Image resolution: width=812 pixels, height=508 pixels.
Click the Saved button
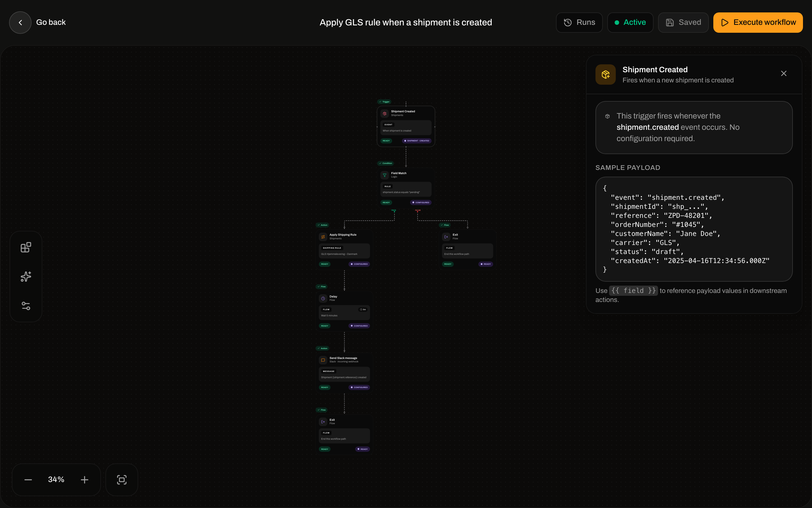click(x=683, y=23)
